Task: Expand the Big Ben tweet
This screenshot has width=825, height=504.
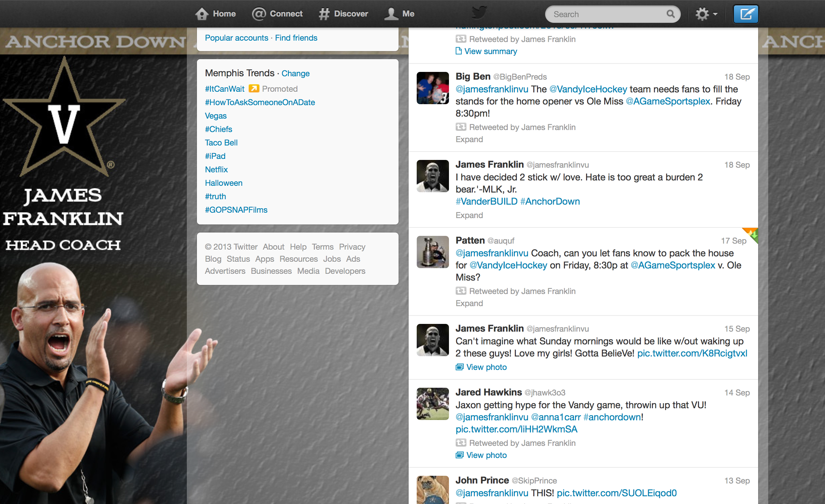Action: click(x=469, y=139)
